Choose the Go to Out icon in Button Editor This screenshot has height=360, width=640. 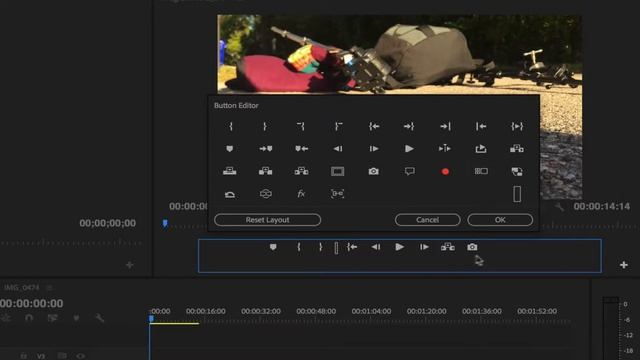pyautogui.click(x=409, y=127)
